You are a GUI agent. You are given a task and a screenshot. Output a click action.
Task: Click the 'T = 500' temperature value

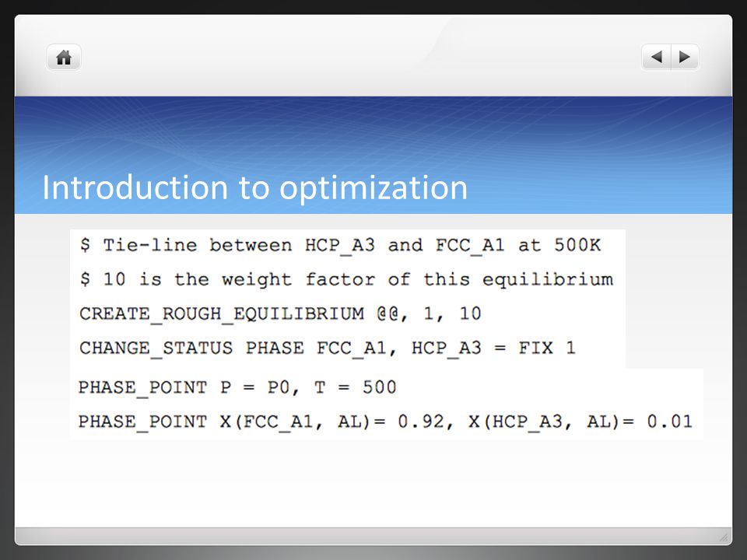[356, 387]
